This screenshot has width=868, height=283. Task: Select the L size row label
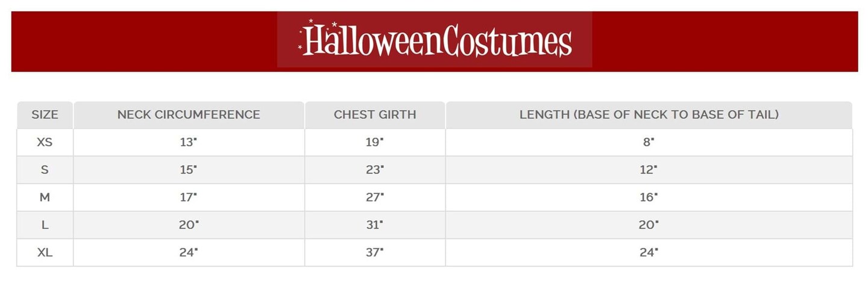tap(45, 225)
